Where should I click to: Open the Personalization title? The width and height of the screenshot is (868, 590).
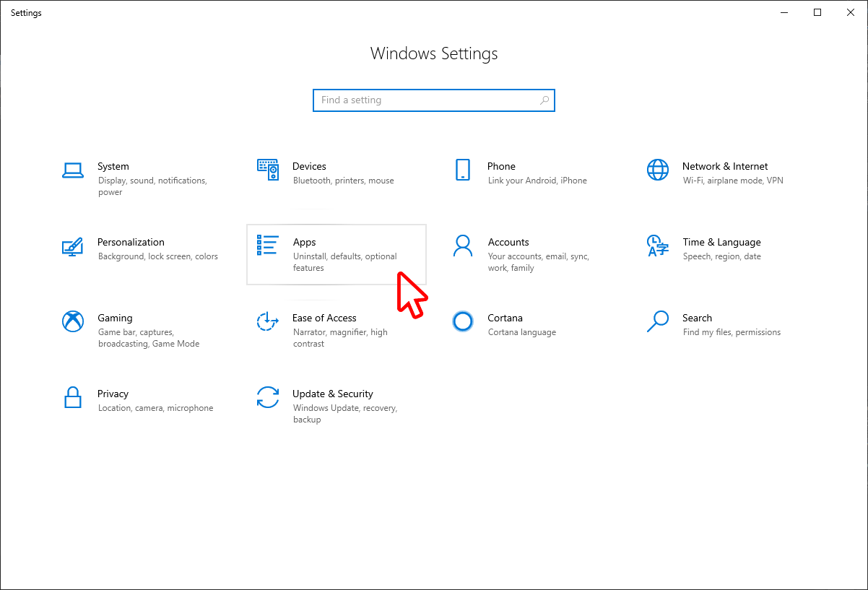point(131,242)
